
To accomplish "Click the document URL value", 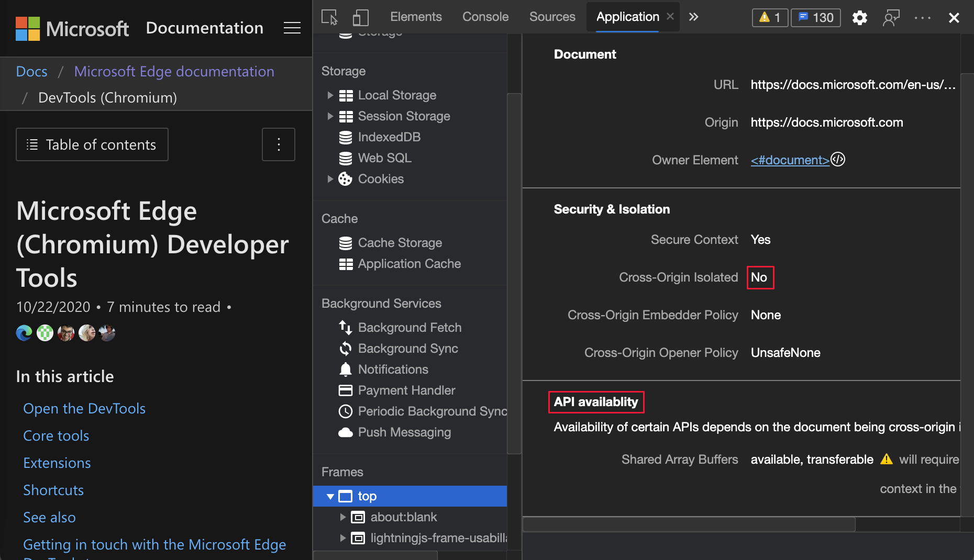I will click(853, 85).
